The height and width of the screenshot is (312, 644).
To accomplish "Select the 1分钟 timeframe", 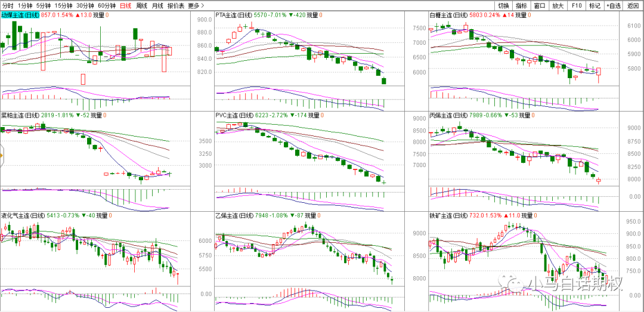I will [x=25, y=5].
